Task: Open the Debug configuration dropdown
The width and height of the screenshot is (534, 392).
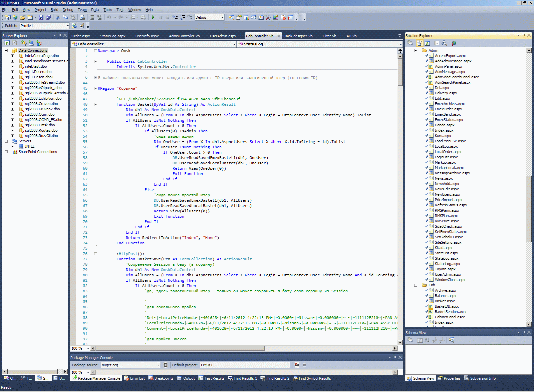Action: tap(223, 17)
